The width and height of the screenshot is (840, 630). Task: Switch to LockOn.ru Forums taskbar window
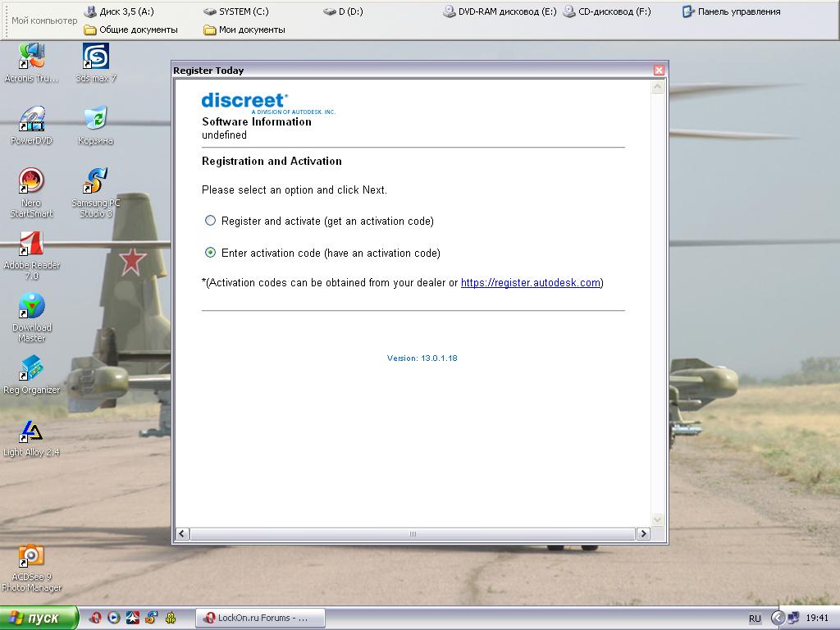[260, 618]
